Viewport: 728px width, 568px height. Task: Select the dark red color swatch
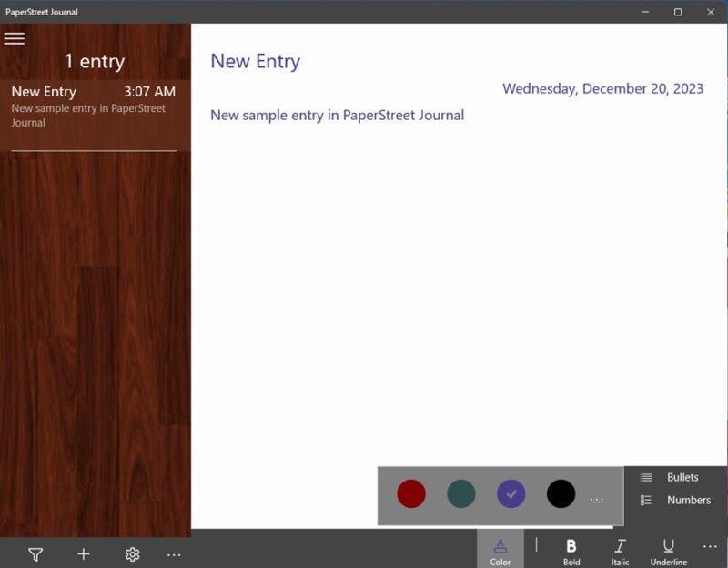pyautogui.click(x=412, y=494)
